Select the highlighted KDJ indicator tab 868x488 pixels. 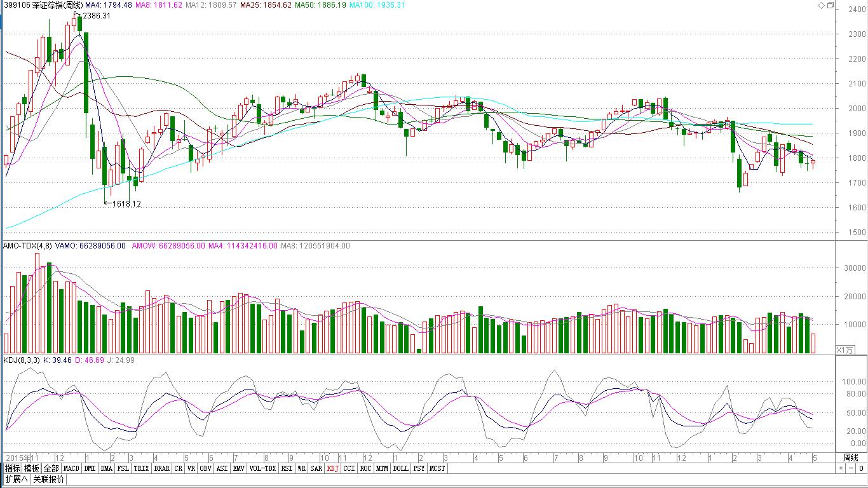coord(333,468)
